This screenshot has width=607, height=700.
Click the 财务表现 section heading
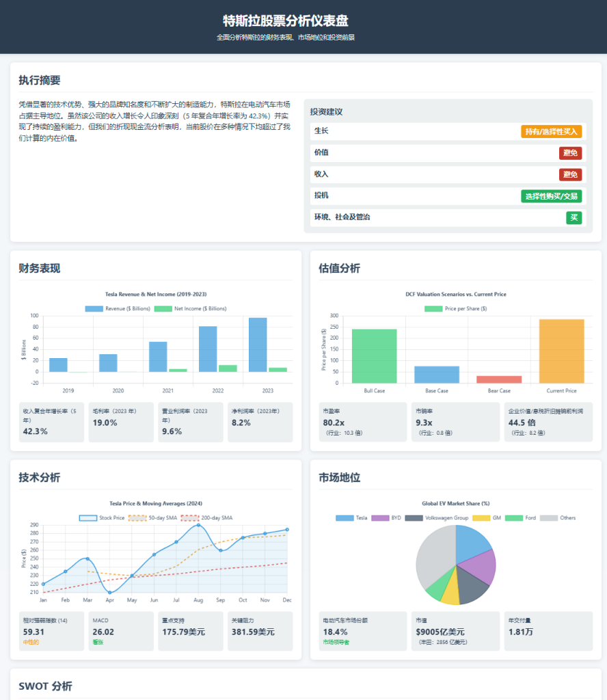[x=39, y=268]
